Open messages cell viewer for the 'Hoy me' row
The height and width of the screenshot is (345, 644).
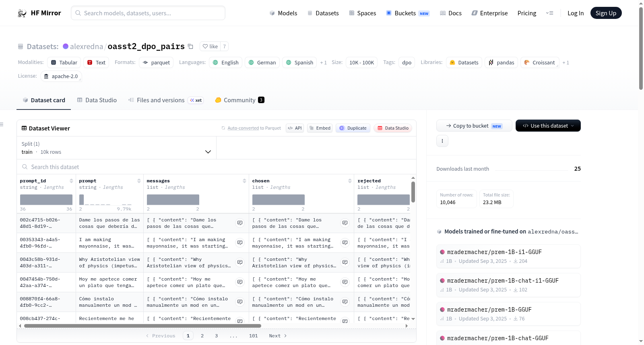[x=240, y=282]
